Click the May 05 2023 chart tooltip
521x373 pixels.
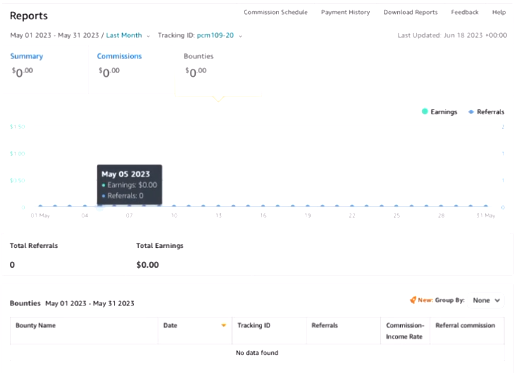(x=129, y=184)
